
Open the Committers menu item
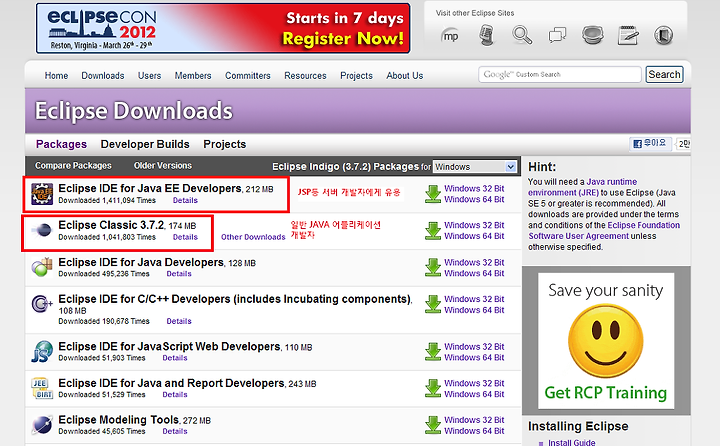point(248,75)
